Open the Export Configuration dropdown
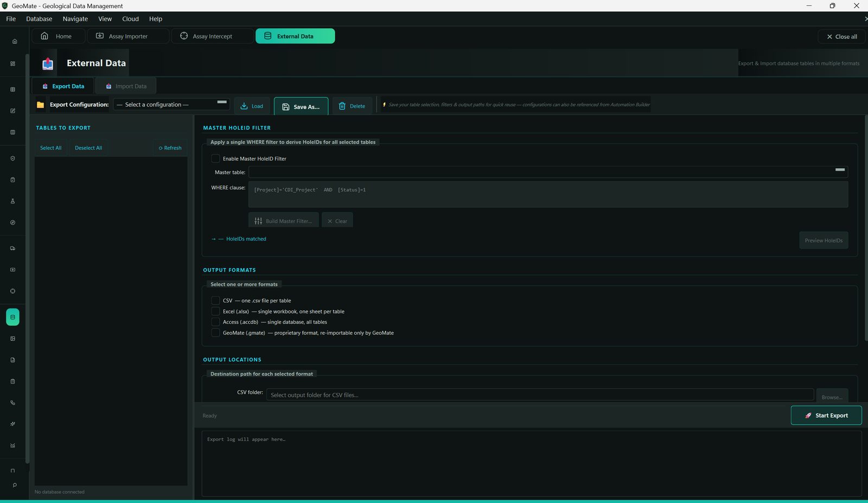Viewport: 868px width, 503px height. [x=171, y=105]
